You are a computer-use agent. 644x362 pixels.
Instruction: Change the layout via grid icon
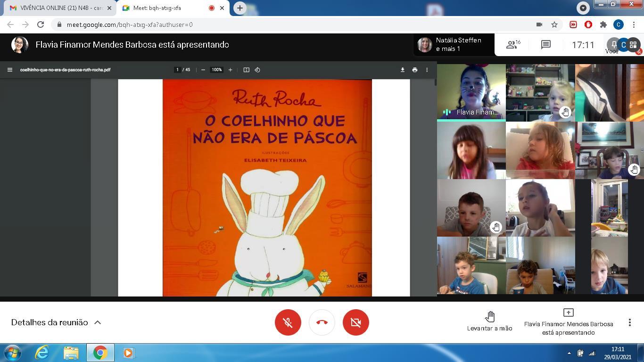pyautogui.click(x=633, y=45)
